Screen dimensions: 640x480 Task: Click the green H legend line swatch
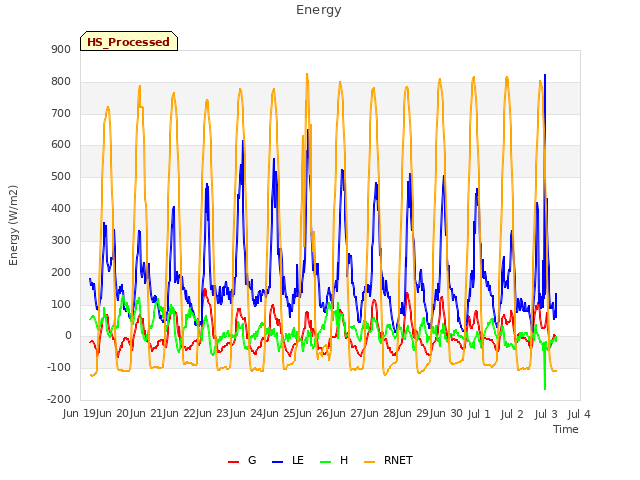(x=325, y=462)
